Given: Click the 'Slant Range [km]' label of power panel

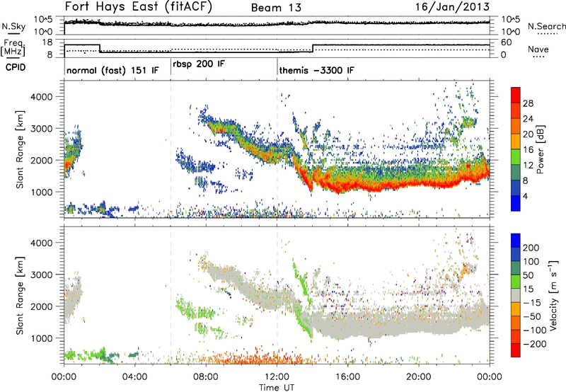Looking at the screenshot, I should point(20,149).
